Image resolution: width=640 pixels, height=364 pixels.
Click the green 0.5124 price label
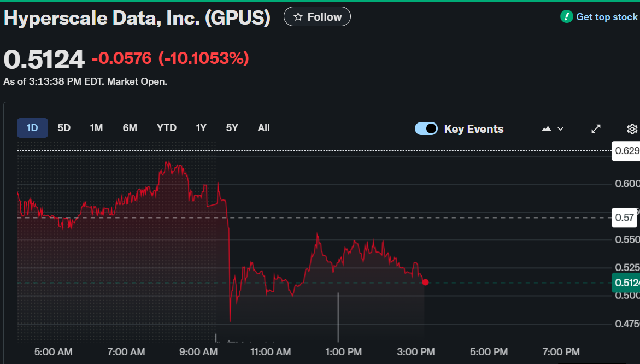(x=626, y=283)
